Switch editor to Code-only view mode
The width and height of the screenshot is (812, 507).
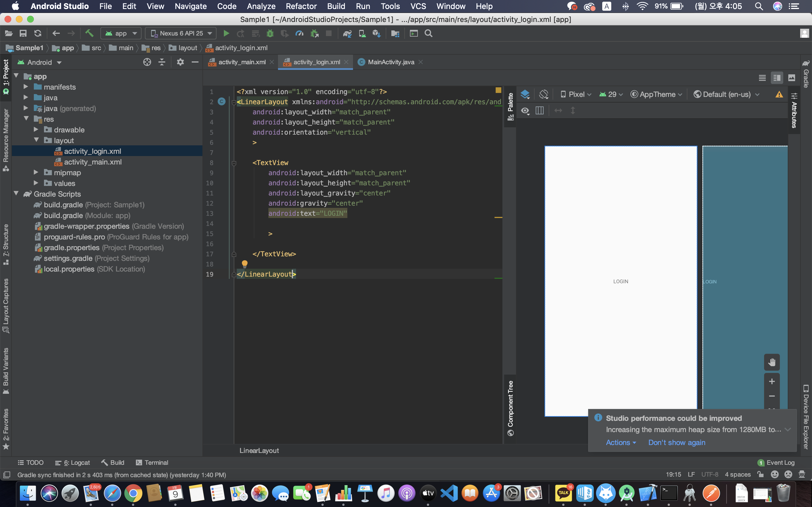point(762,78)
